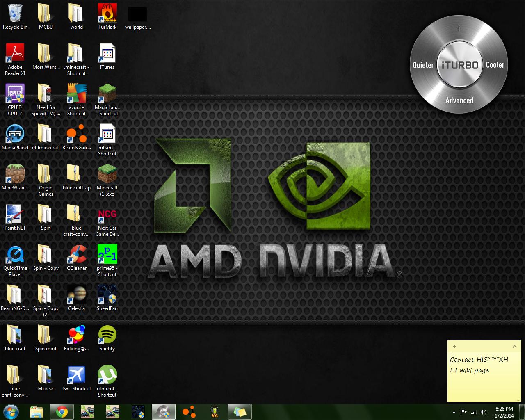
Task: Select the blue craft.zip archive
Action: [x=77, y=178]
